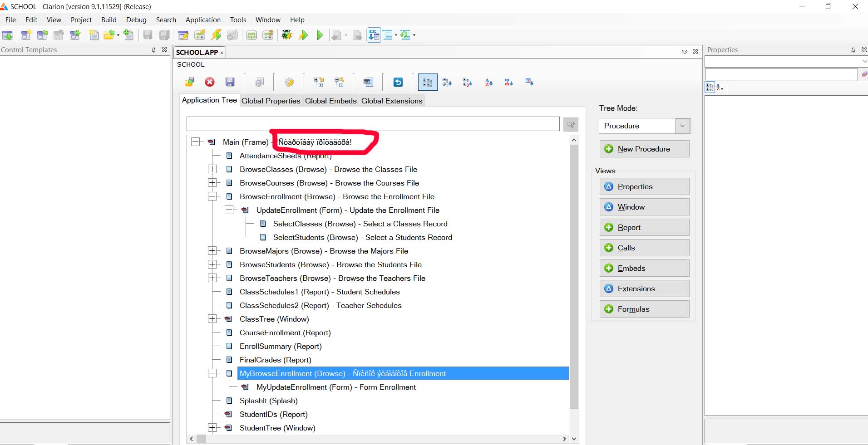Switch to the Global Embeds tab
This screenshot has height=445, width=868.
330,101
